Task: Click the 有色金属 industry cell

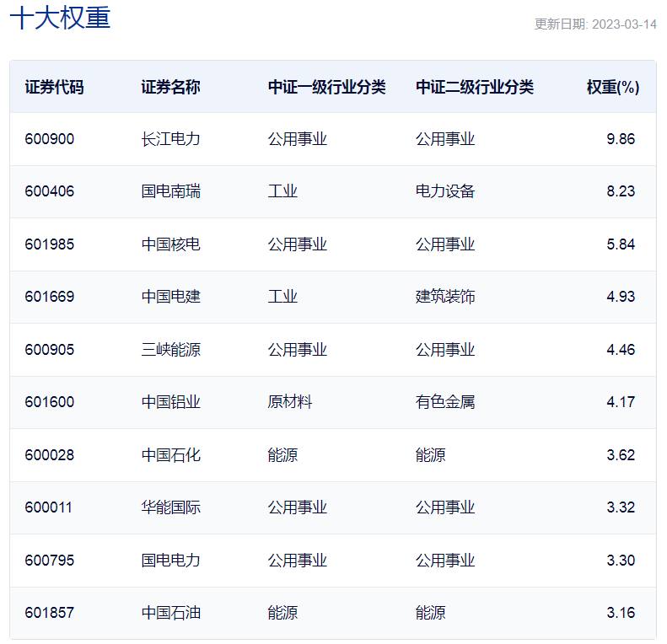Action: [x=445, y=402]
